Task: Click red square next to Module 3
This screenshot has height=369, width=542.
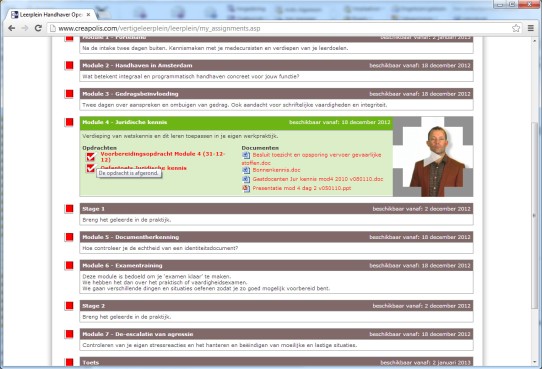Action: pyautogui.click(x=69, y=94)
